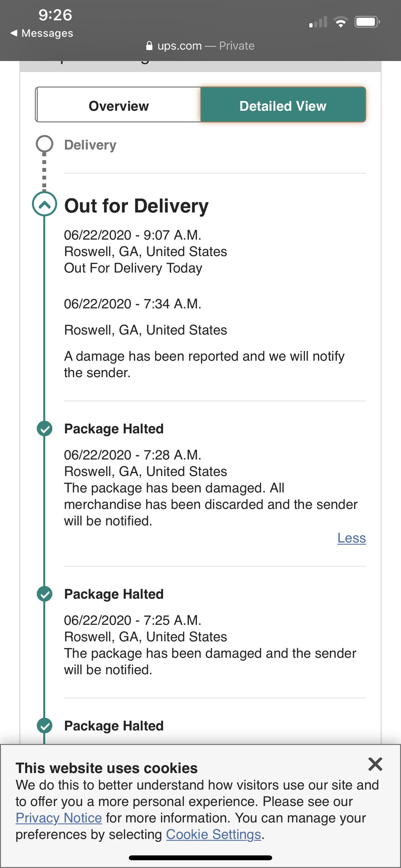
Task: Dismiss the cookies banner with the X
Action: click(x=375, y=764)
